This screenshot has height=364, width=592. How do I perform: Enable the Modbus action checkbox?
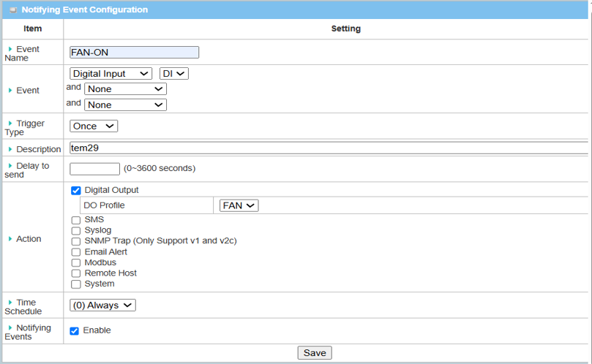76,262
